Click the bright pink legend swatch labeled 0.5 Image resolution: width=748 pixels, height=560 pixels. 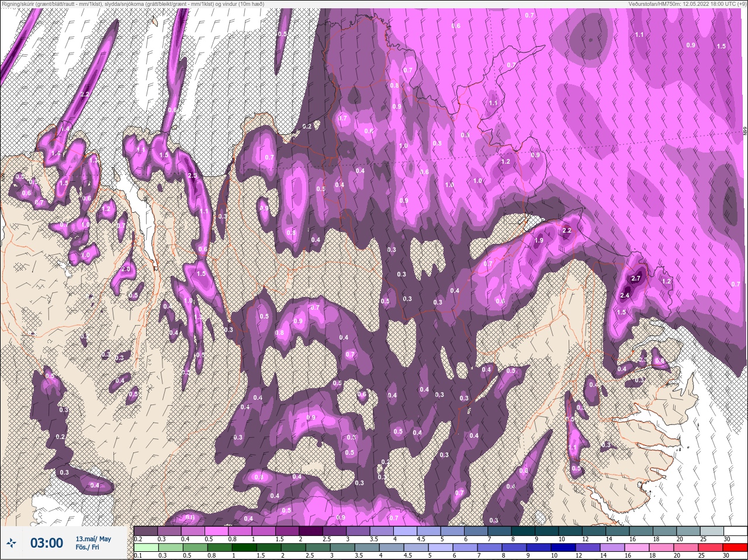pos(217,531)
